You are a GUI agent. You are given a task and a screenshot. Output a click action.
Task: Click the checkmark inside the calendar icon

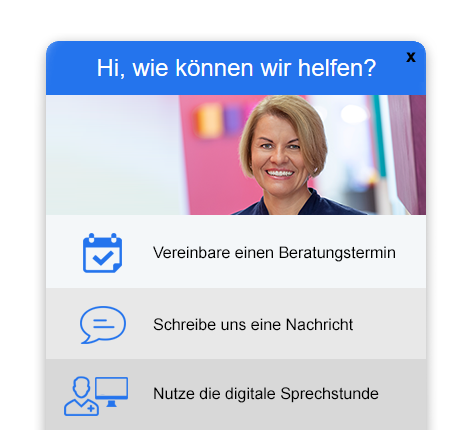(x=103, y=258)
